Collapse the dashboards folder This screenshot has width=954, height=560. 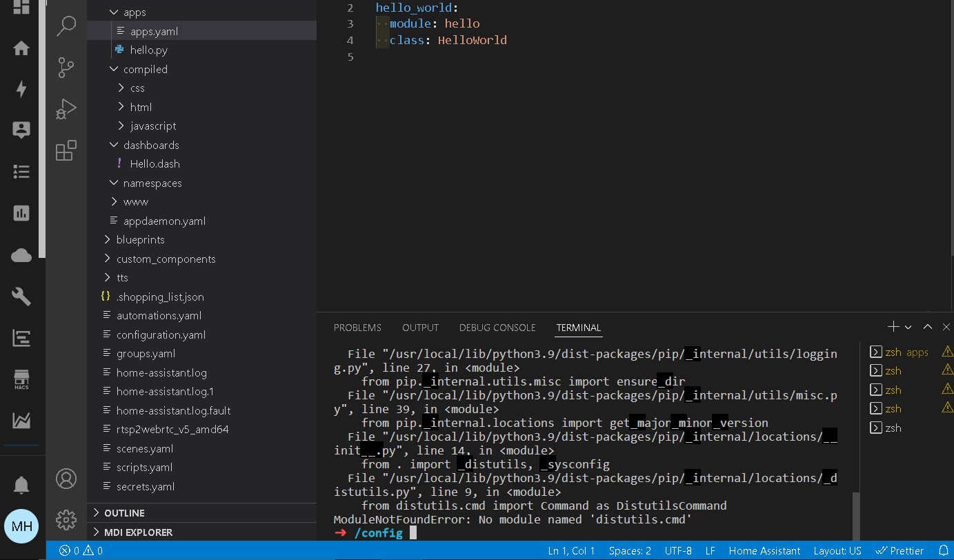coord(144,145)
